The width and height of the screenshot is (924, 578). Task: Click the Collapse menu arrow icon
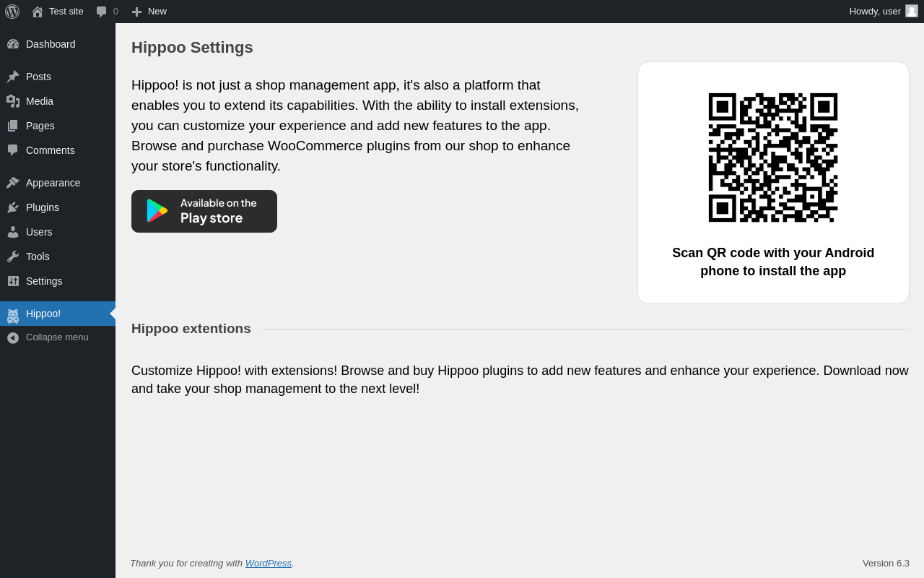[x=13, y=337]
